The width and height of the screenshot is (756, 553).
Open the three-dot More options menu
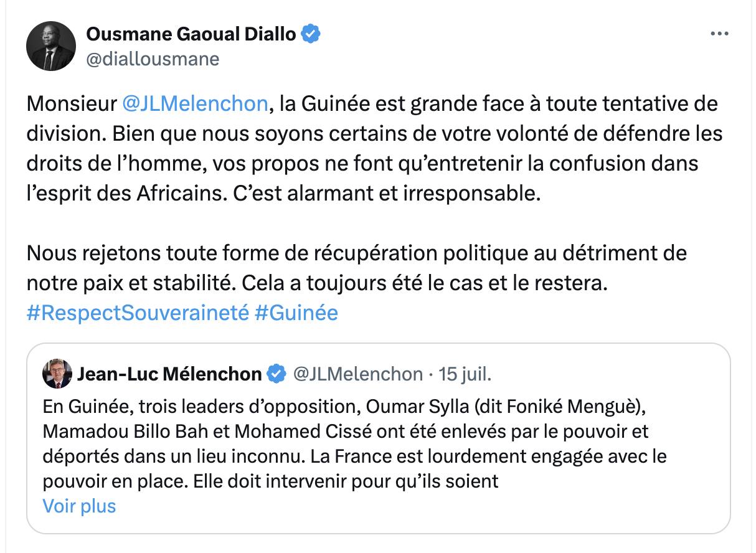point(719,34)
